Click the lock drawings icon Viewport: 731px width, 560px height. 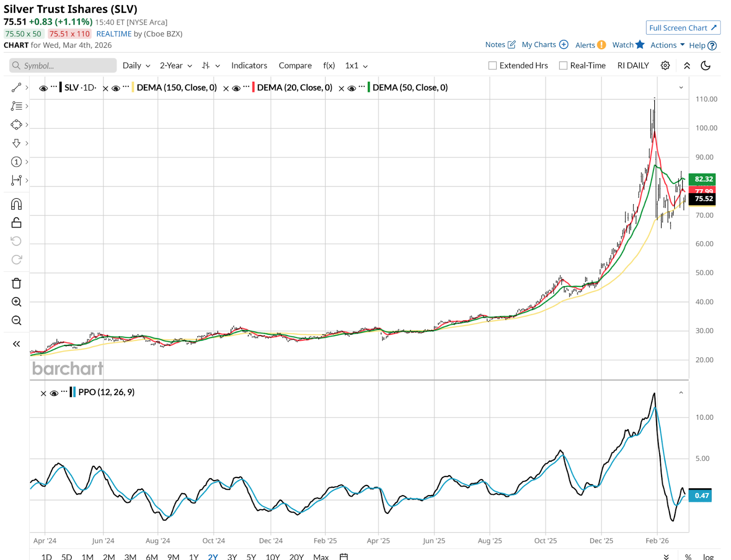pyautogui.click(x=16, y=222)
